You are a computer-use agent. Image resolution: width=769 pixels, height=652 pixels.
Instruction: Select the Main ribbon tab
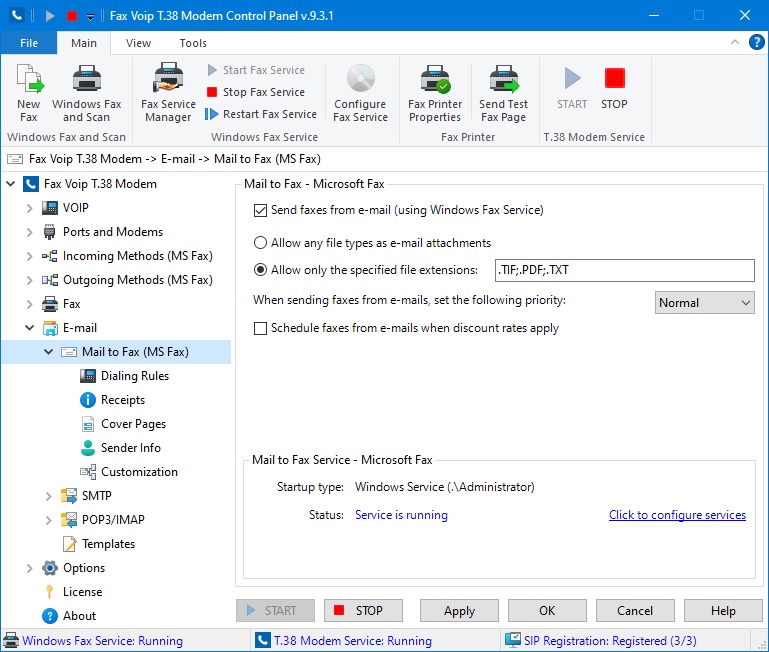pyautogui.click(x=84, y=43)
